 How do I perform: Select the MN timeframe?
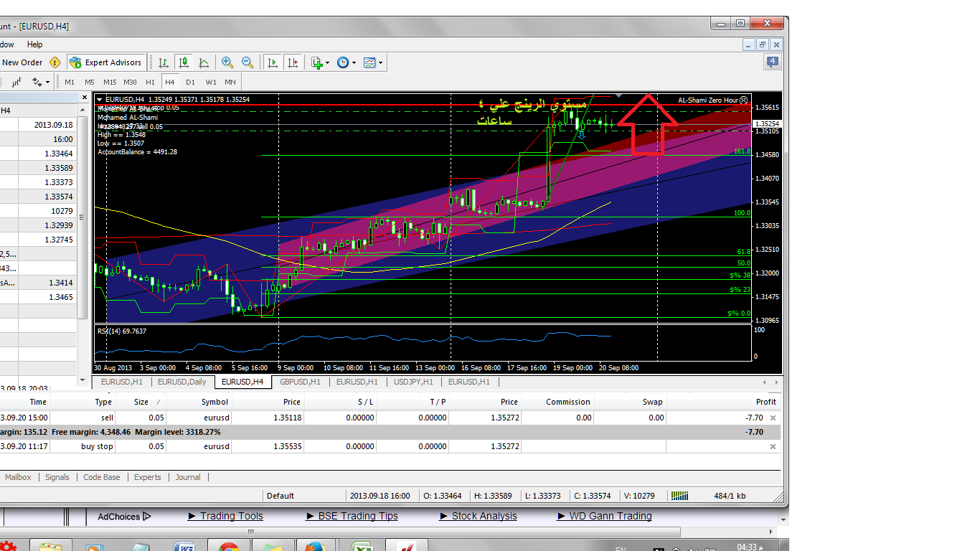pos(230,82)
